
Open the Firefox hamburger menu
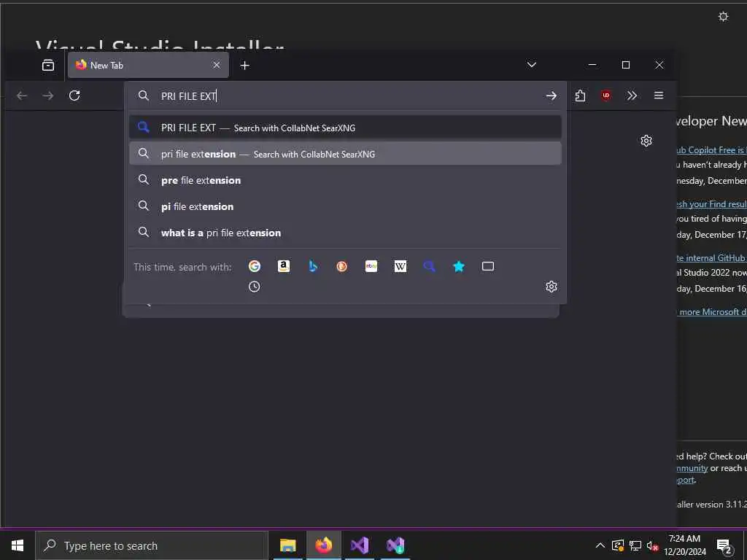point(659,96)
